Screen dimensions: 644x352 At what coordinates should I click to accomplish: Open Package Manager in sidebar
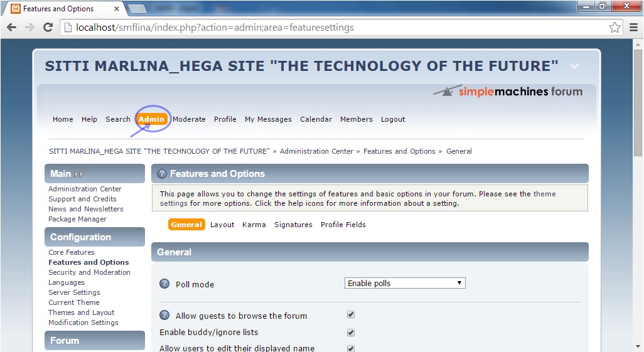point(77,219)
